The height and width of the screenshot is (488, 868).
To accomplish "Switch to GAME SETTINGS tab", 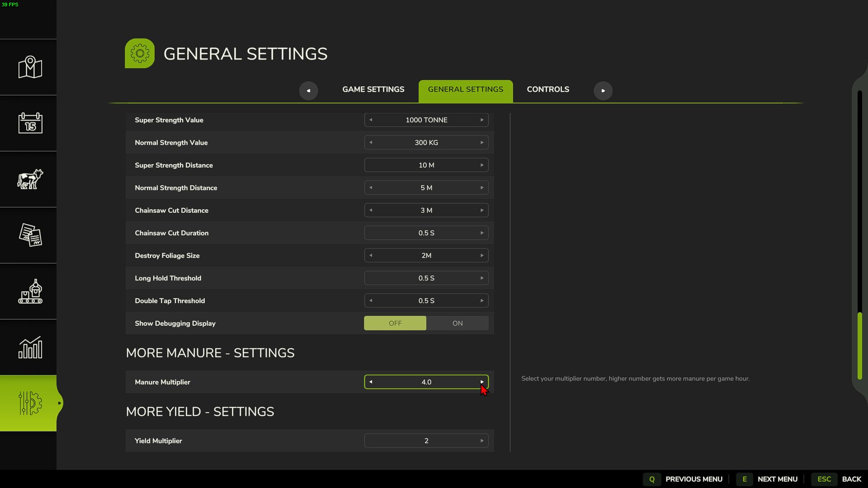I will coord(373,90).
